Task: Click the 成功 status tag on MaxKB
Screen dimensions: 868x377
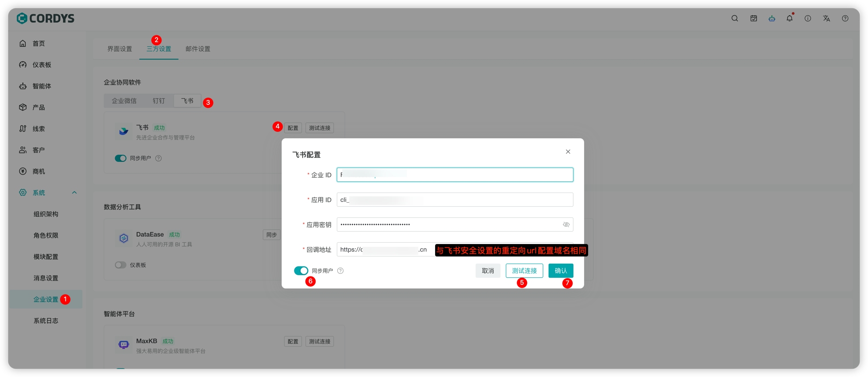Action: pos(168,341)
